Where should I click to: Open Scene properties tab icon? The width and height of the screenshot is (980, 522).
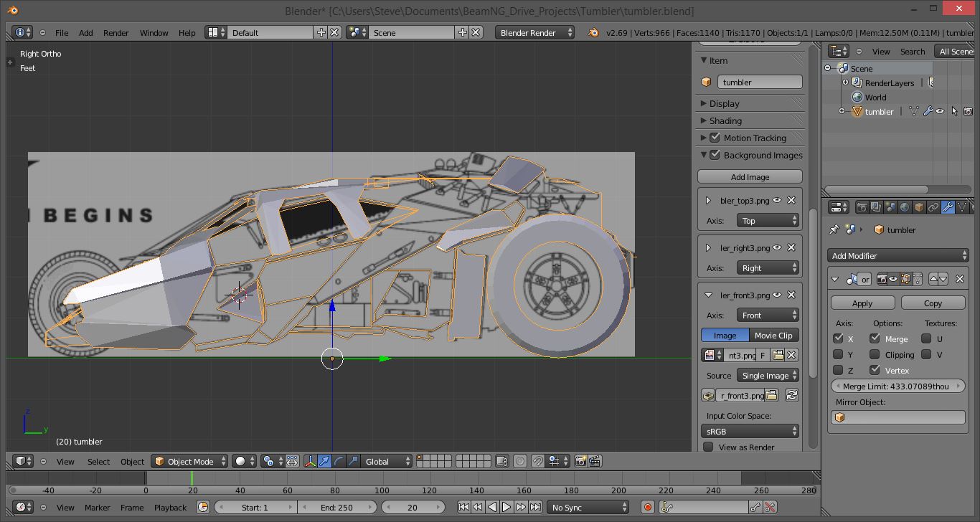click(x=891, y=207)
